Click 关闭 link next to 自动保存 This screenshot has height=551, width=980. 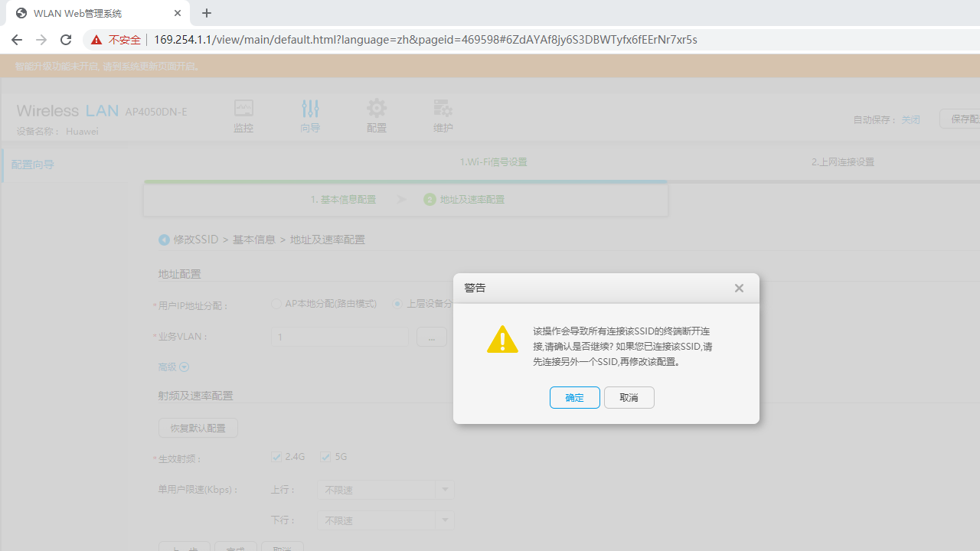coord(910,119)
